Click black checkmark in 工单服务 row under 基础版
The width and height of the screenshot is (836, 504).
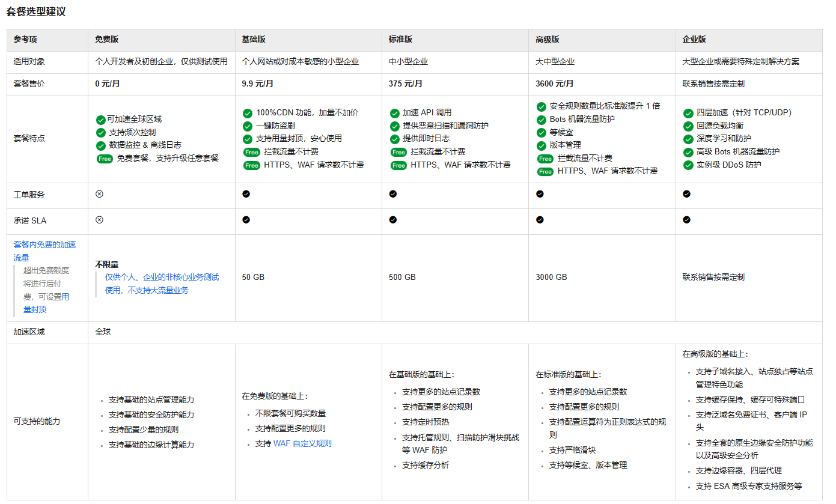246,194
